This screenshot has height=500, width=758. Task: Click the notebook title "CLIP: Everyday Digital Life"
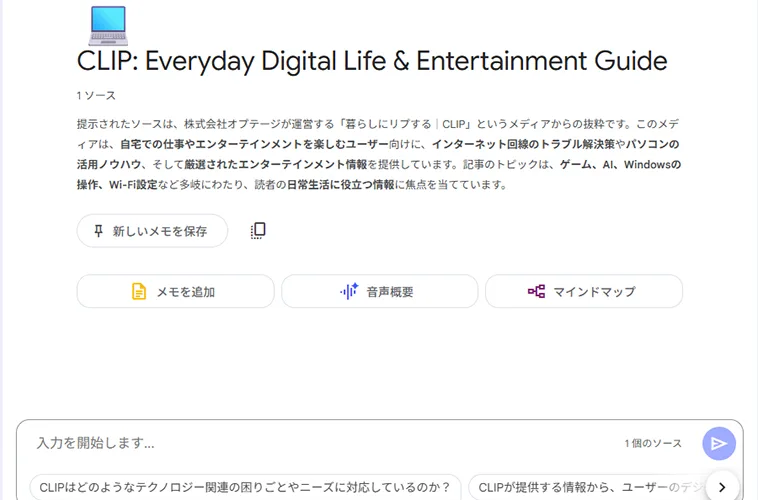click(371, 61)
